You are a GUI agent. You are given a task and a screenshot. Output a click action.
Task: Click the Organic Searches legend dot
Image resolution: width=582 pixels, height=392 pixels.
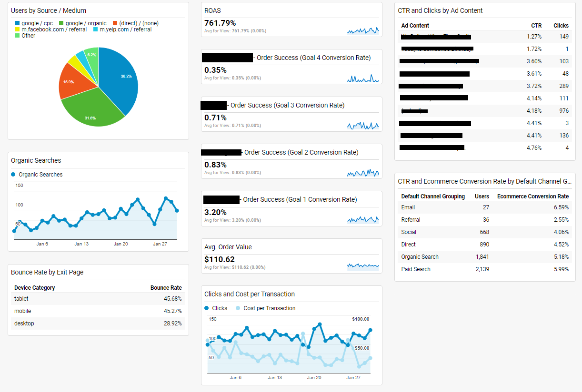pos(13,175)
